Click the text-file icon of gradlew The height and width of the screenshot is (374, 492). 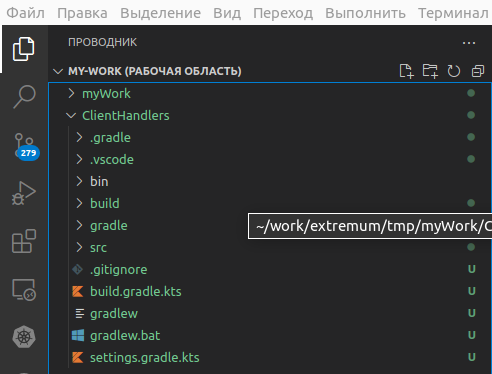click(x=80, y=314)
